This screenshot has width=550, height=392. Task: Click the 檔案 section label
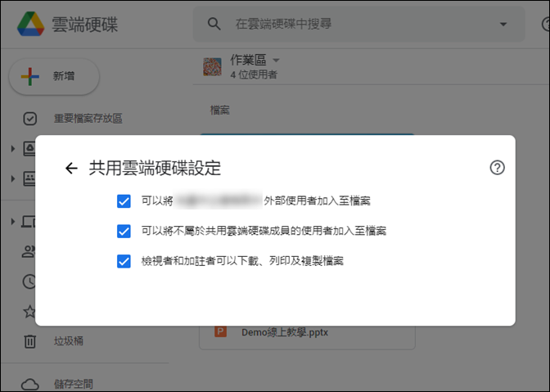[220, 110]
